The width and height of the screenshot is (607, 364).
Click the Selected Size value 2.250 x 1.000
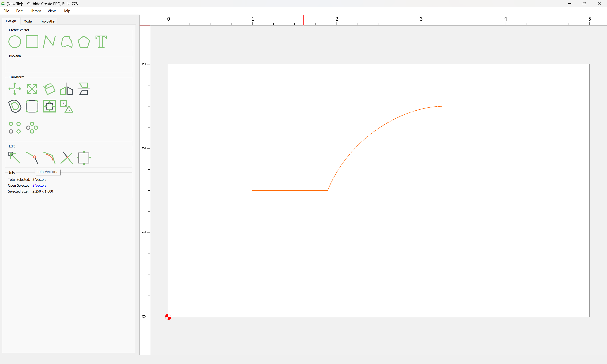point(43,191)
